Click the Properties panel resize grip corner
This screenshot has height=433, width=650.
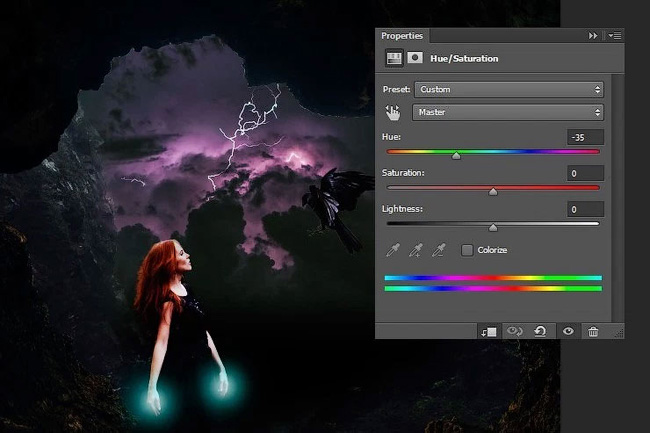[x=619, y=333]
